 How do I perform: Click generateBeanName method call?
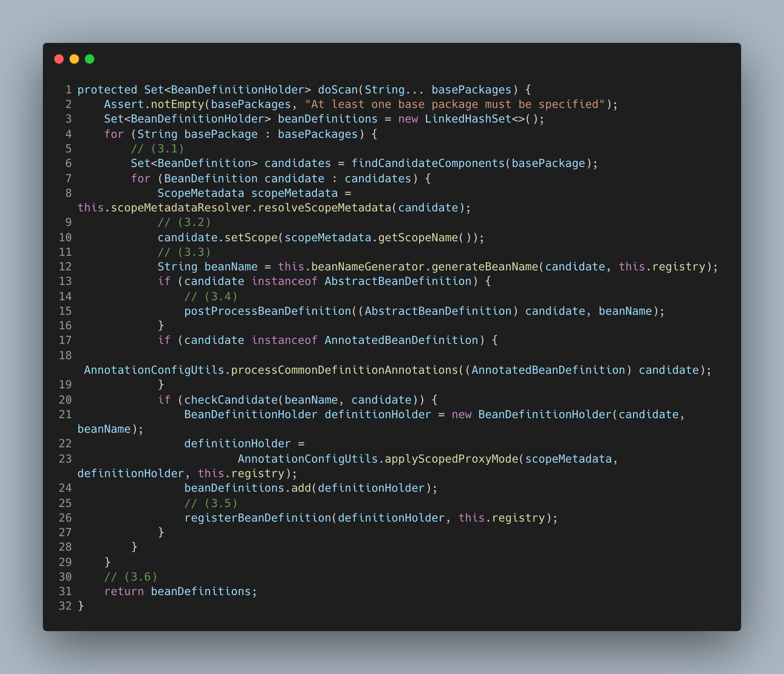tap(485, 267)
